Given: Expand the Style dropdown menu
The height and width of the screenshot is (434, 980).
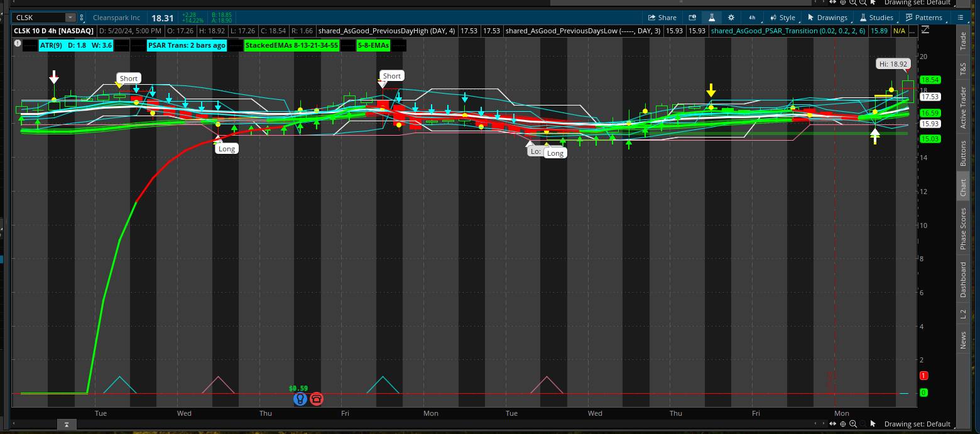Looking at the screenshot, I should pyautogui.click(x=782, y=18).
